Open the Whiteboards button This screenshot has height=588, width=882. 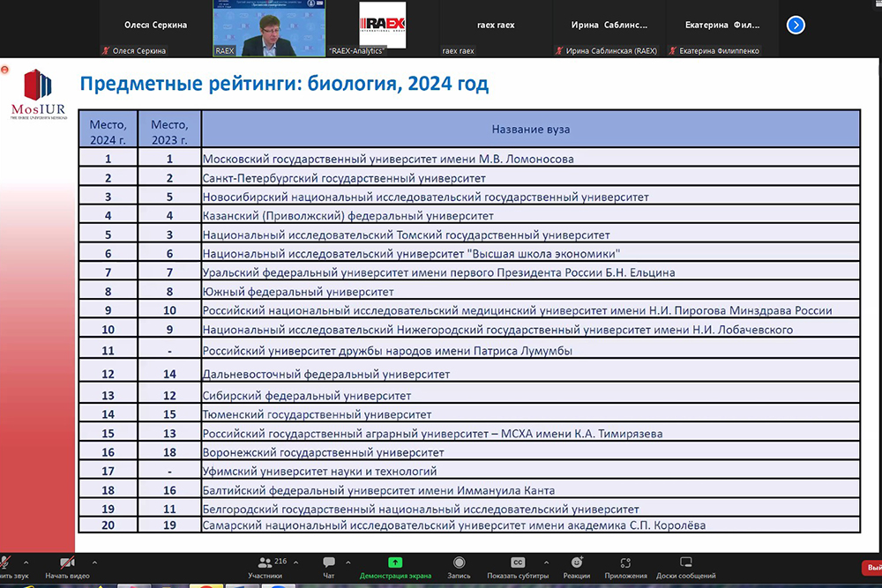[x=685, y=566]
